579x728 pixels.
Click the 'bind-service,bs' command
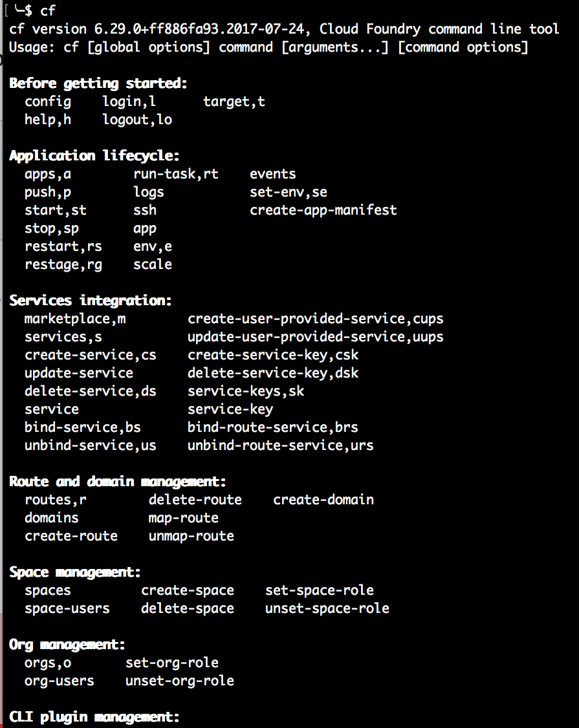[83, 427]
